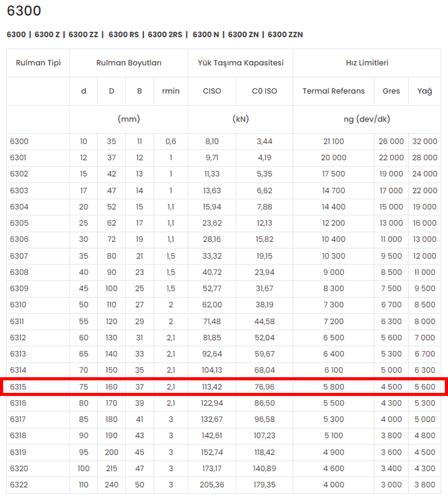Click the Termal Referans column header
The width and height of the screenshot is (448, 500).
[x=333, y=91]
